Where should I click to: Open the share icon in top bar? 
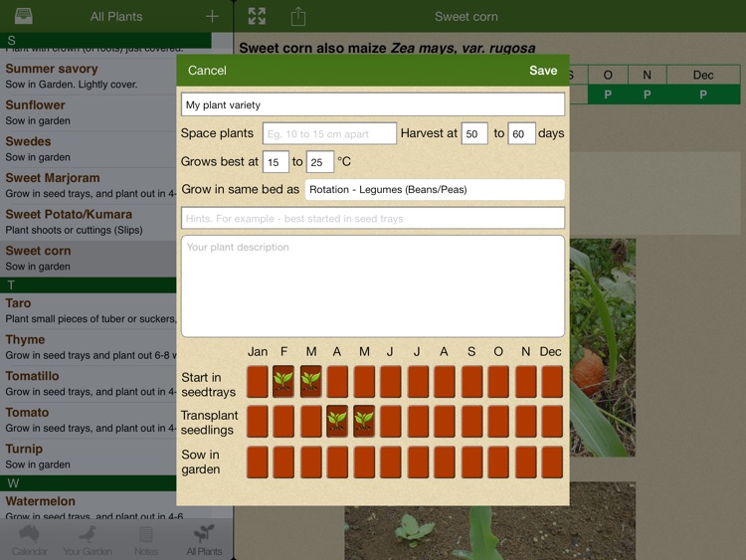click(298, 16)
